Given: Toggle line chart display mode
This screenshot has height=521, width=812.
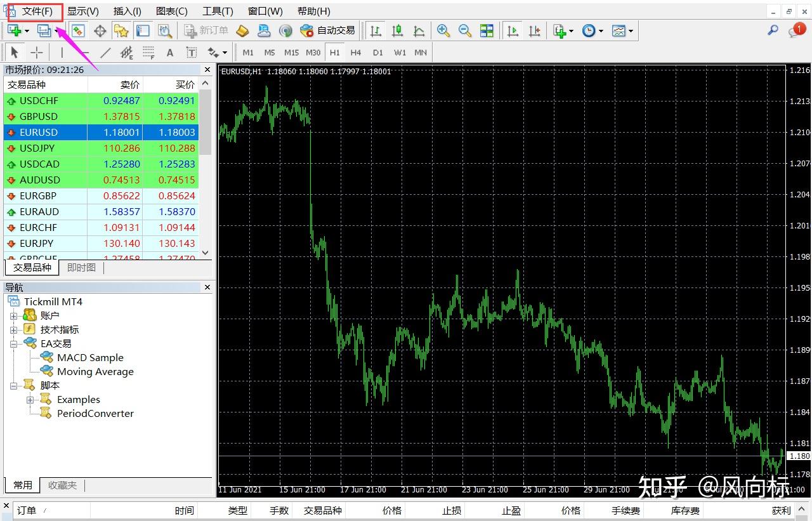Looking at the screenshot, I should [419, 30].
